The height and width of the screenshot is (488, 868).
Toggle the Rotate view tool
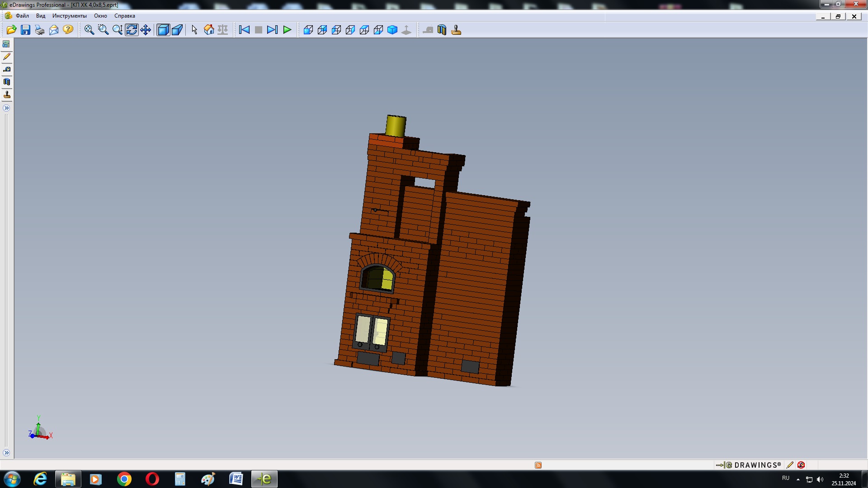point(132,30)
